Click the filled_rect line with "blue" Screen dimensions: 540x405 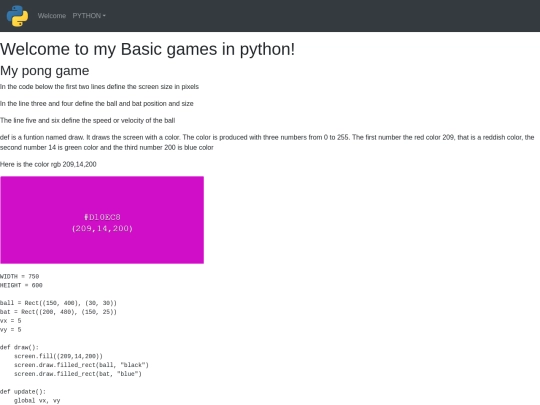point(78,374)
